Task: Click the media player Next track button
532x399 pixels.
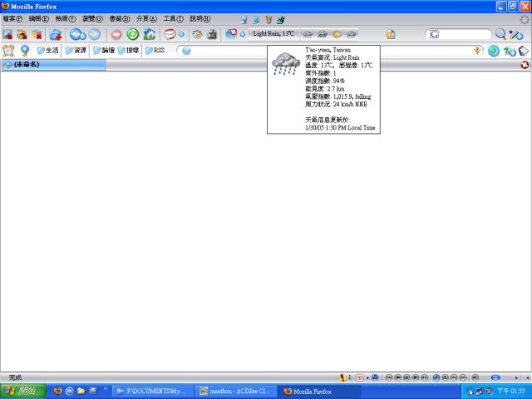Action: pos(425,377)
